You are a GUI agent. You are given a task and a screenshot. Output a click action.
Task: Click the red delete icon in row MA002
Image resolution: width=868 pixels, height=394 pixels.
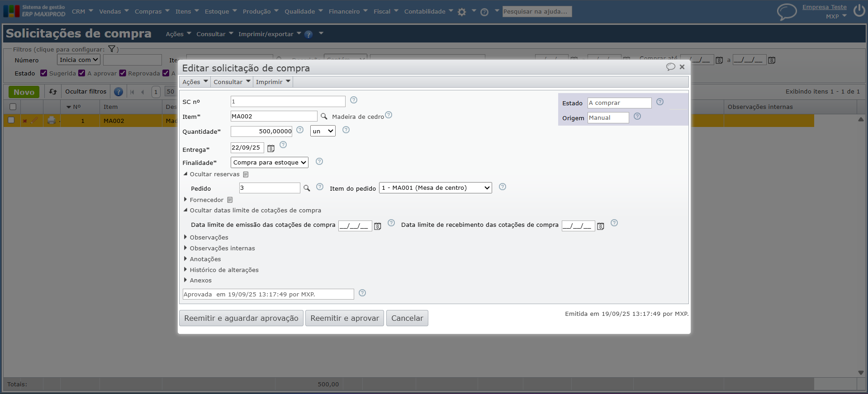click(x=25, y=121)
